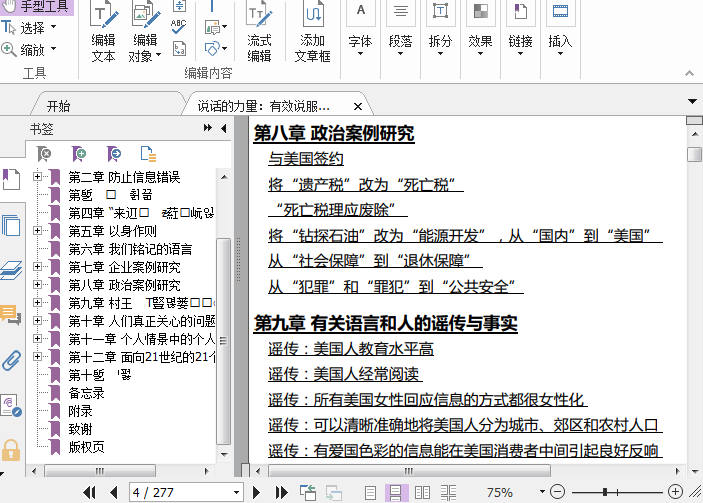The width and height of the screenshot is (703, 503).
Task: Click the add new bookmark icon
Action: (x=79, y=154)
